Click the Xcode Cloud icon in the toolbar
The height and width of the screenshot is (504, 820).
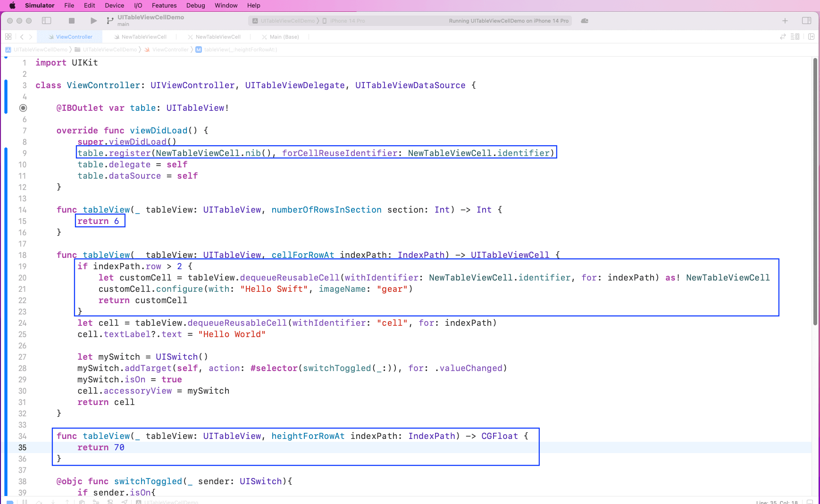tap(585, 21)
